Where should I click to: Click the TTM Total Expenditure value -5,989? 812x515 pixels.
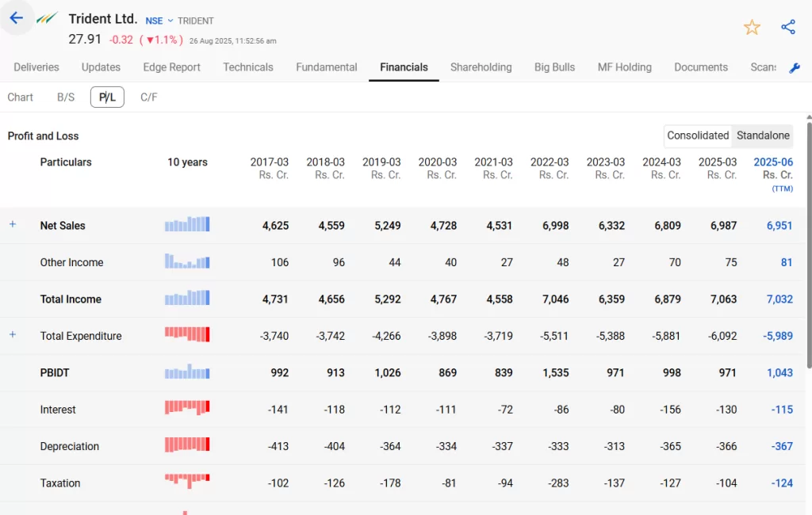coord(778,336)
